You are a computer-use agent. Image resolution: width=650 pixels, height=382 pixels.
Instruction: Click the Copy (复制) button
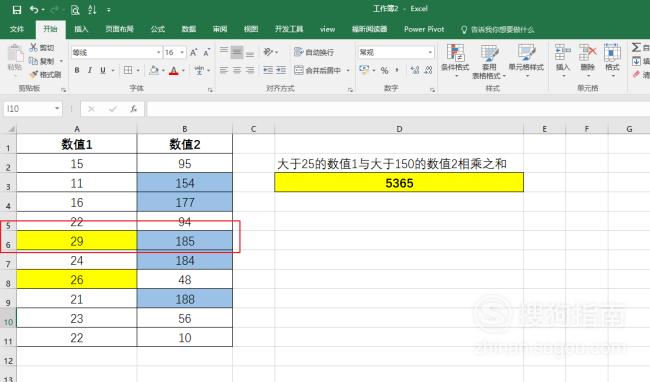[x=41, y=61]
